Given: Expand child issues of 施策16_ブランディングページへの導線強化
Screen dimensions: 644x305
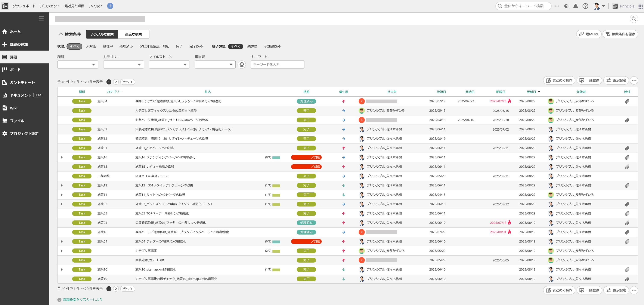Looking at the screenshot, I should point(62,157).
